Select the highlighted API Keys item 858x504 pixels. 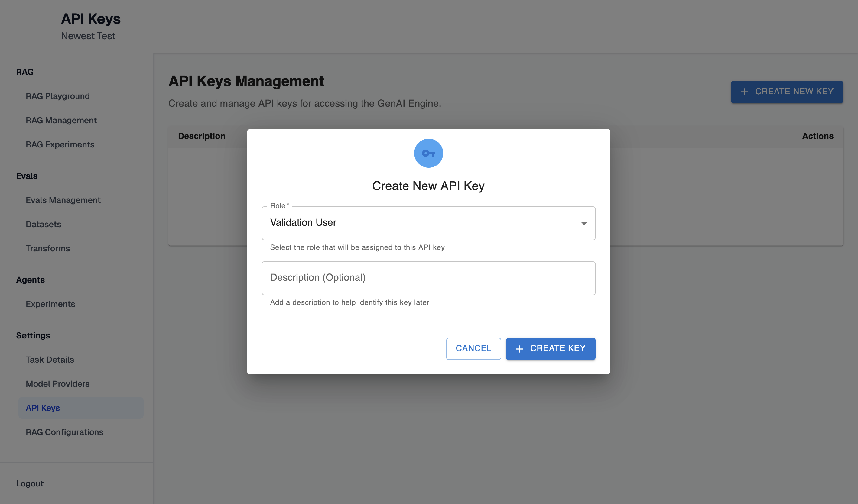pyautogui.click(x=43, y=408)
